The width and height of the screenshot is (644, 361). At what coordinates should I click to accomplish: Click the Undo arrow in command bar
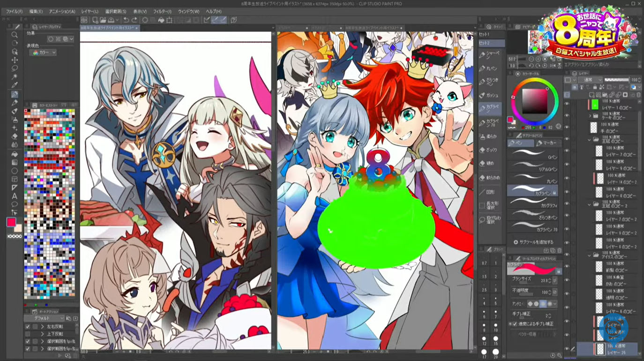(126, 20)
